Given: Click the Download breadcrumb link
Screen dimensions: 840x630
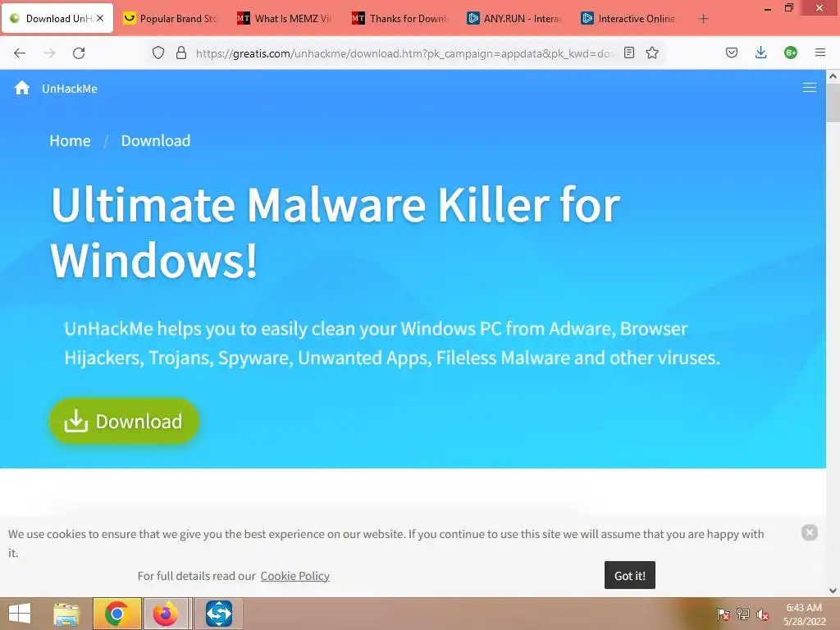Looking at the screenshot, I should pyautogui.click(x=155, y=140).
